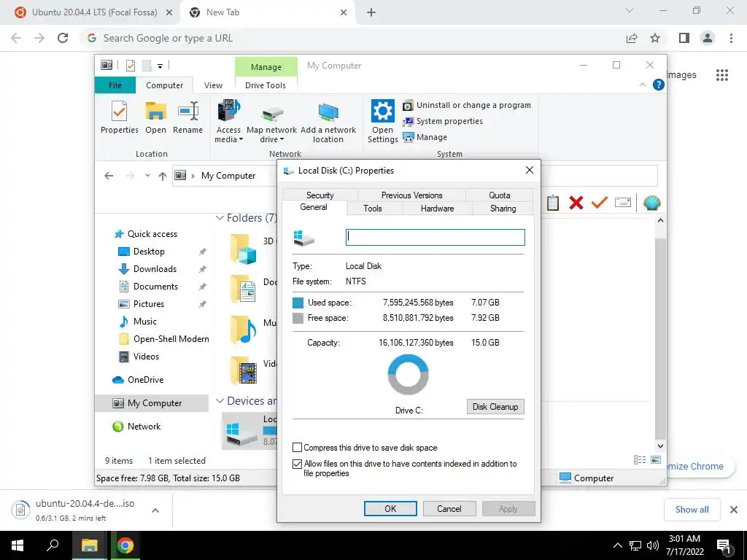Click the Chrome share page icon
This screenshot has height=560, width=747.
[x=632, y=38]
